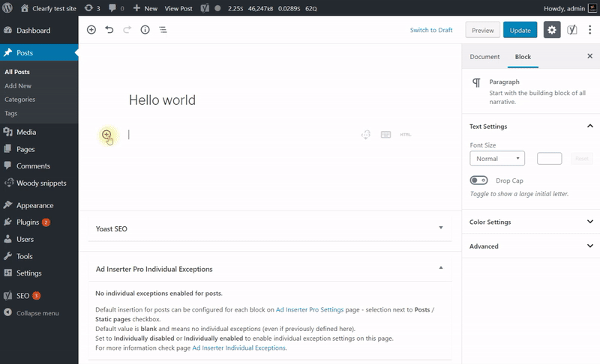The image size is (600, 364).
Task: Switch to the Document tab
Action: point(484,57)
